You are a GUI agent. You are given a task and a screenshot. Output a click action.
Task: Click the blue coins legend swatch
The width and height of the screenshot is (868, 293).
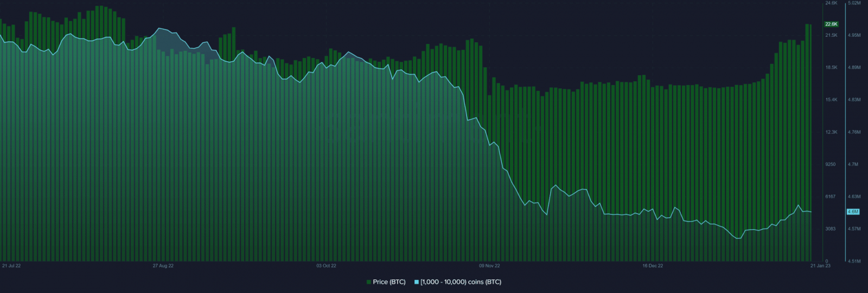(x=417, y=282)
